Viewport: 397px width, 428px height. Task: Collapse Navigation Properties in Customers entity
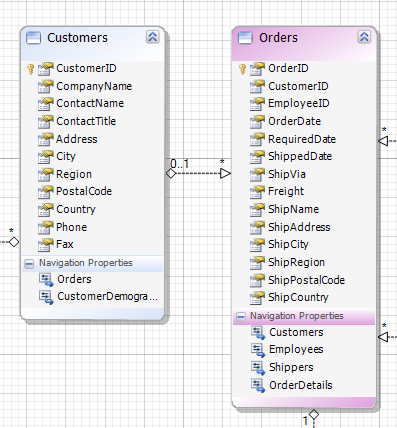[29, 264]
